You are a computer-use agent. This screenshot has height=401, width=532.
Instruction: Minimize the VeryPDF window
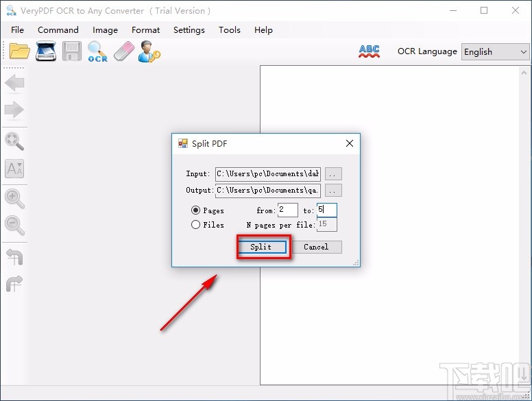pos(453,10)
